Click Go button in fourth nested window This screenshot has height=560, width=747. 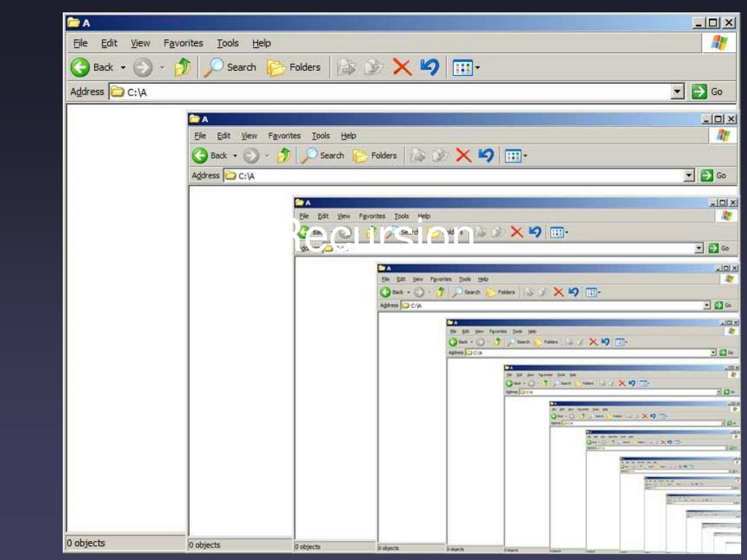click(723, 306)
